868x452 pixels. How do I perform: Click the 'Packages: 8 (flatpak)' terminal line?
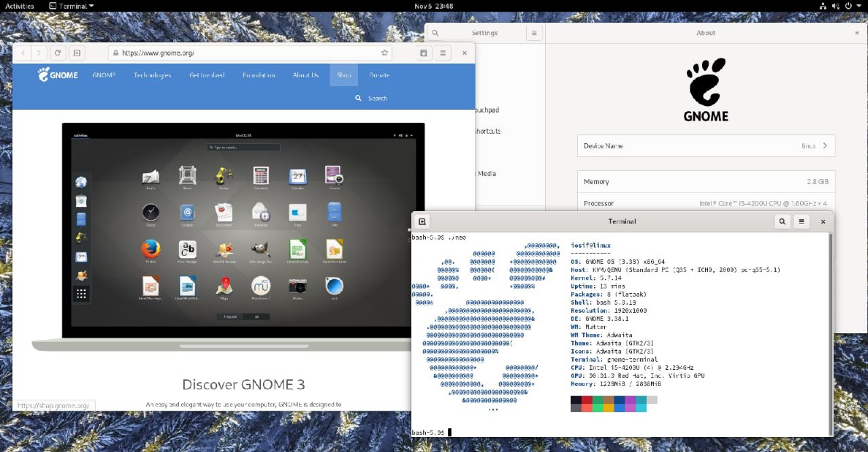tap(609, 295)
